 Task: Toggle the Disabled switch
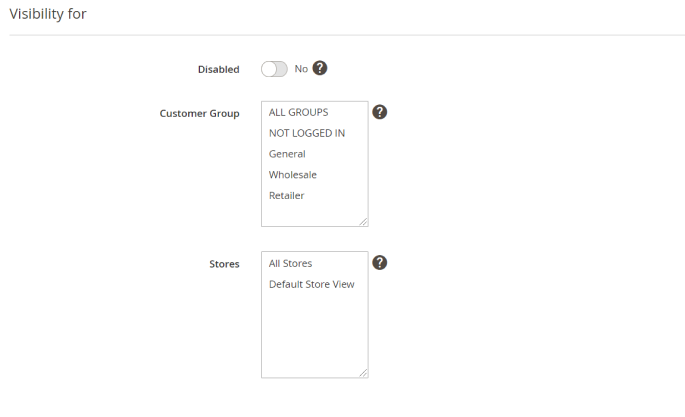[274, 69]
